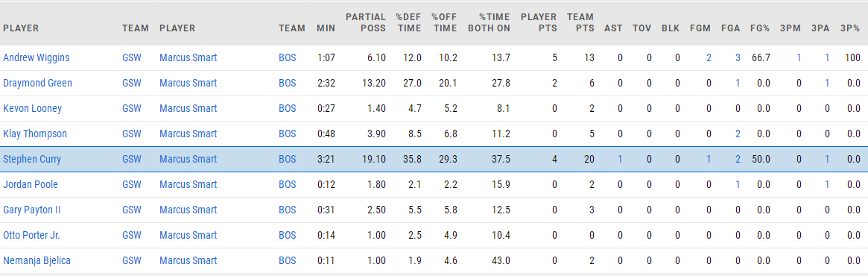Sort by 3P% column header
The width and height of the screenshot is (868, 276).
point(849,28)
